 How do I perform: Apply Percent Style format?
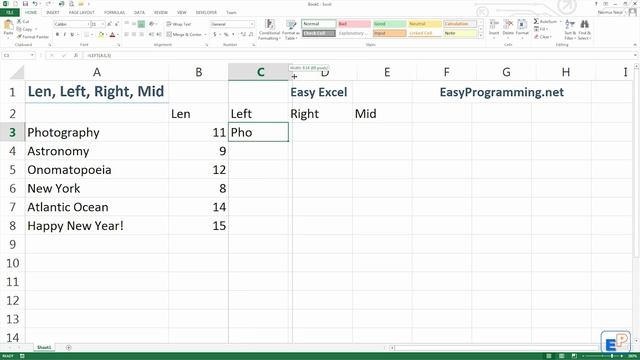pyautogui.click(x=226, y=35)
